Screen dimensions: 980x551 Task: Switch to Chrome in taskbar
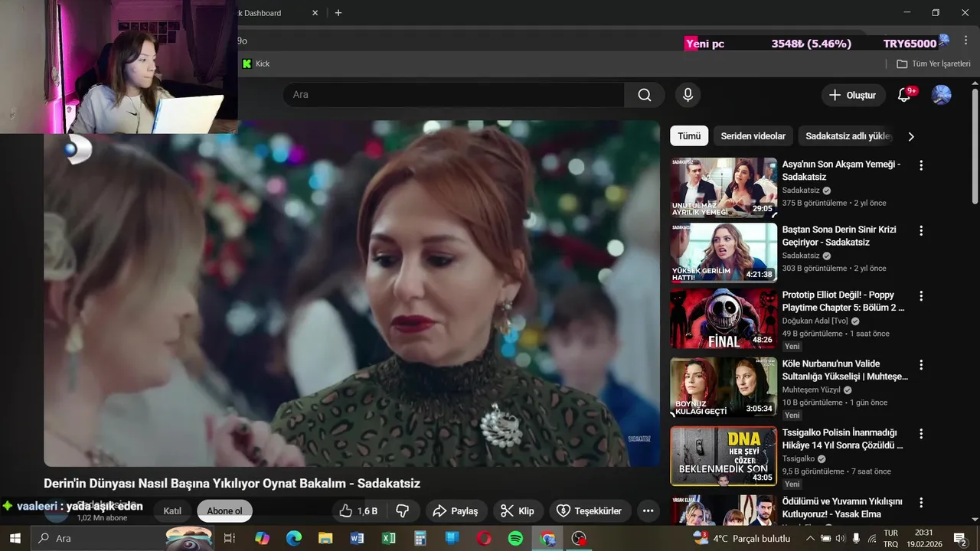[x=547, y=538]
